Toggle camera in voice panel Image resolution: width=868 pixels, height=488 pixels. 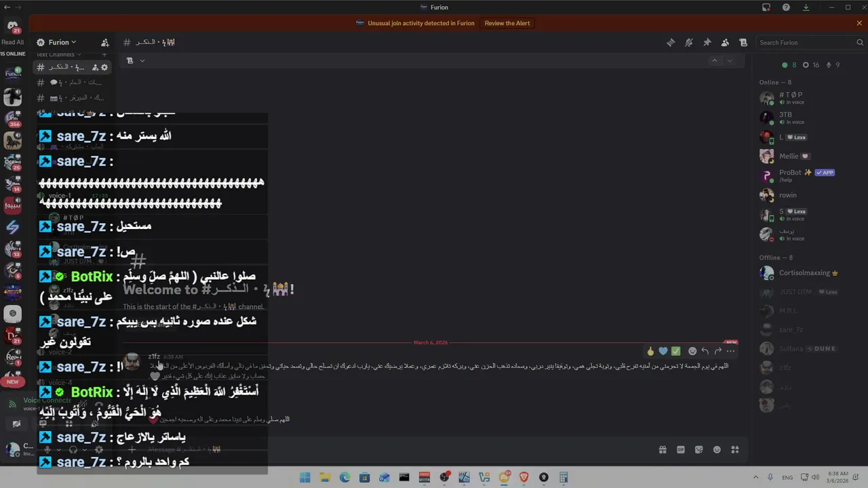(17, 424)
